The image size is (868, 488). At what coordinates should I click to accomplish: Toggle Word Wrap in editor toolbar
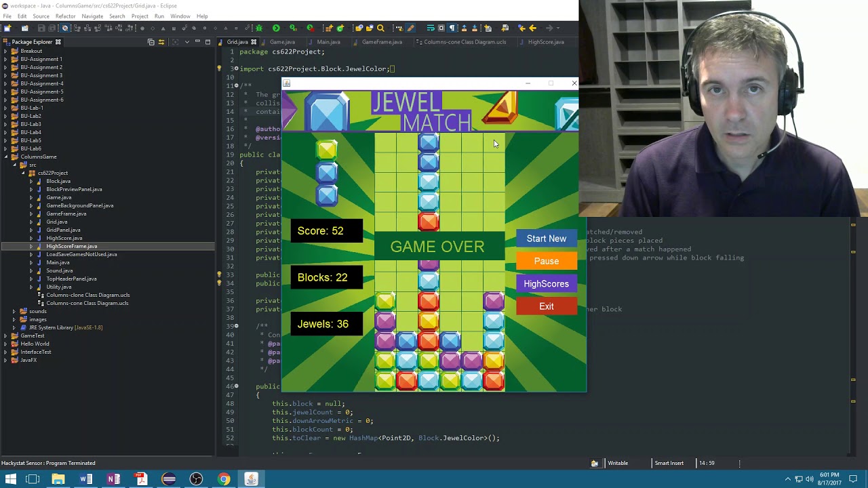[x=431, y=28]
